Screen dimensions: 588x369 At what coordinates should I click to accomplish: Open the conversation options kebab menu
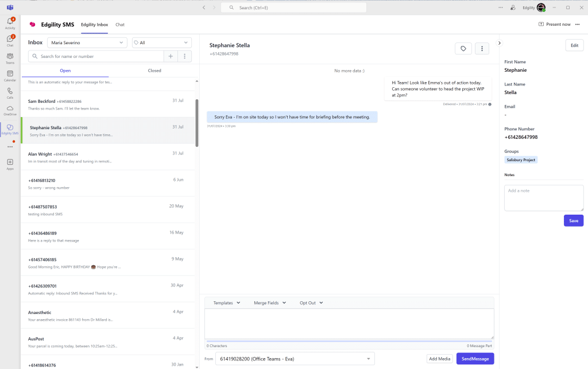click(482, 48)
